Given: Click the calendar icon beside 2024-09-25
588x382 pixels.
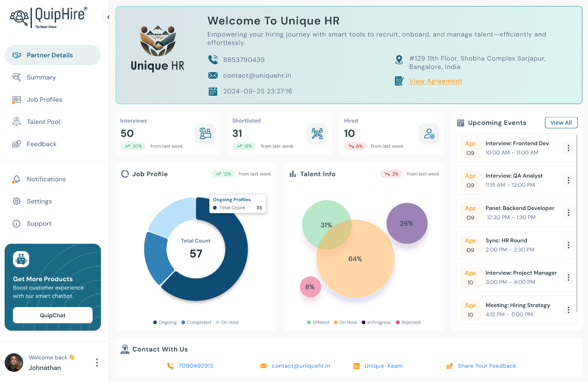Looking at the screenshot, I should pos(213,91).
